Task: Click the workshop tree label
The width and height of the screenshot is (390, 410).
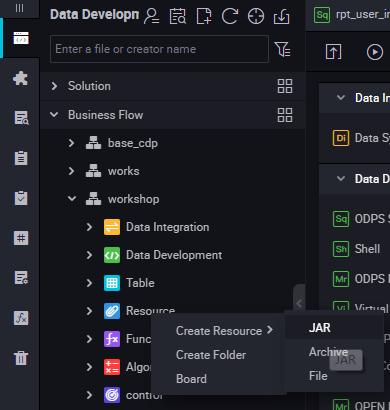Action: (x=134, y=199)
